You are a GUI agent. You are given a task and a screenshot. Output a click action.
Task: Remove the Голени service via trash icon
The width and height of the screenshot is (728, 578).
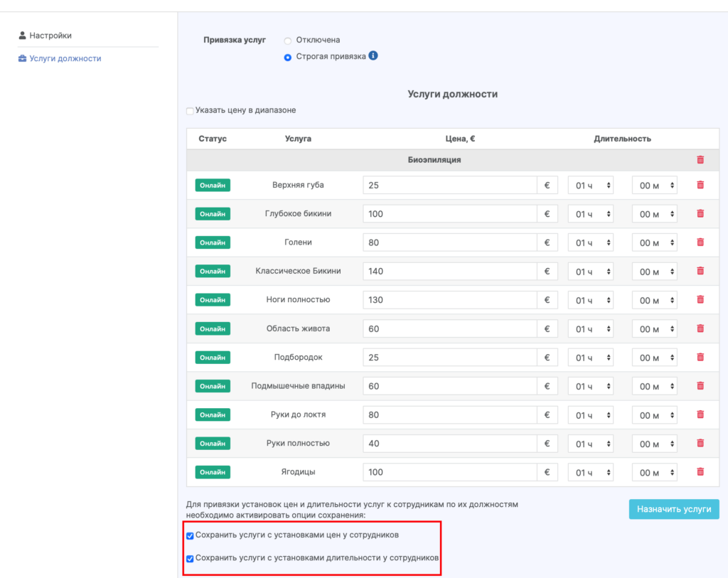700,242
